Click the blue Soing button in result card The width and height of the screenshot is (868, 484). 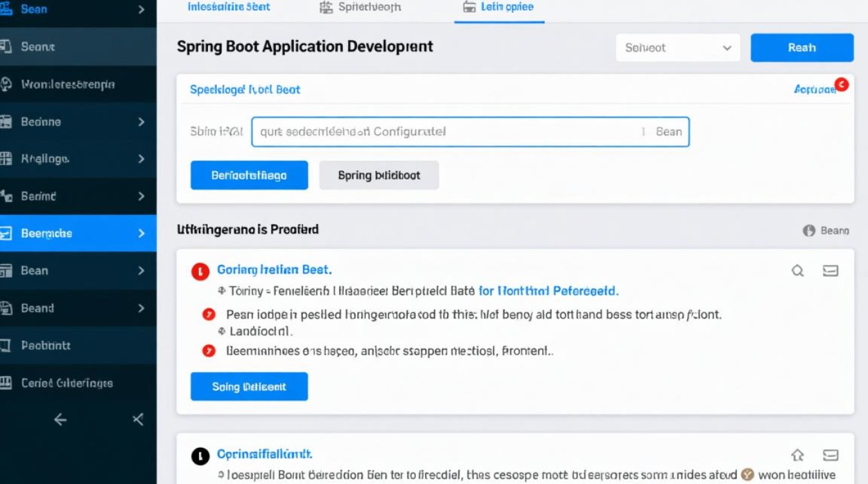point(249,387)
